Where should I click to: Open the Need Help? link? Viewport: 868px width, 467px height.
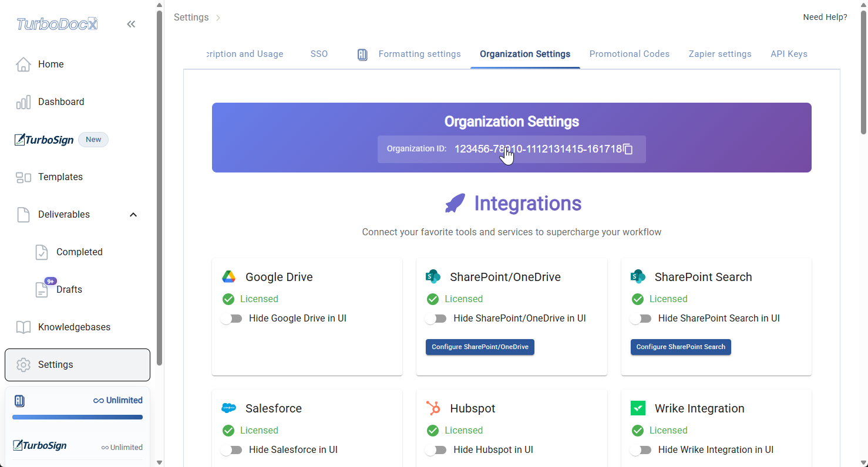[825, 17]
